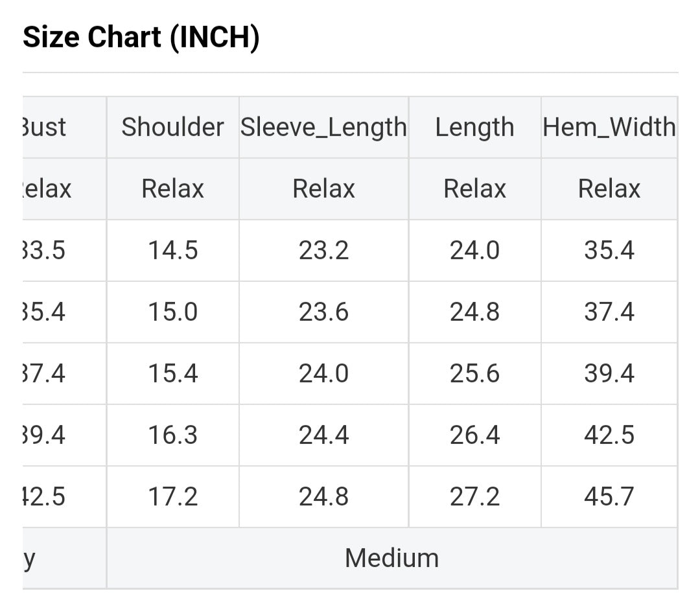
Task: Click the Relax label under Shoulder
Action: pyautogui.click(x=172, y=189)
